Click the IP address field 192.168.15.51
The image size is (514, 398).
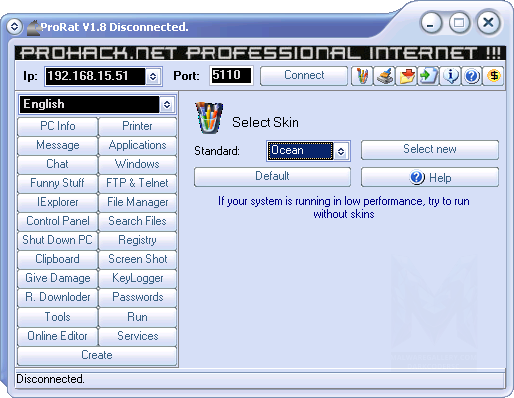[95, 76]
